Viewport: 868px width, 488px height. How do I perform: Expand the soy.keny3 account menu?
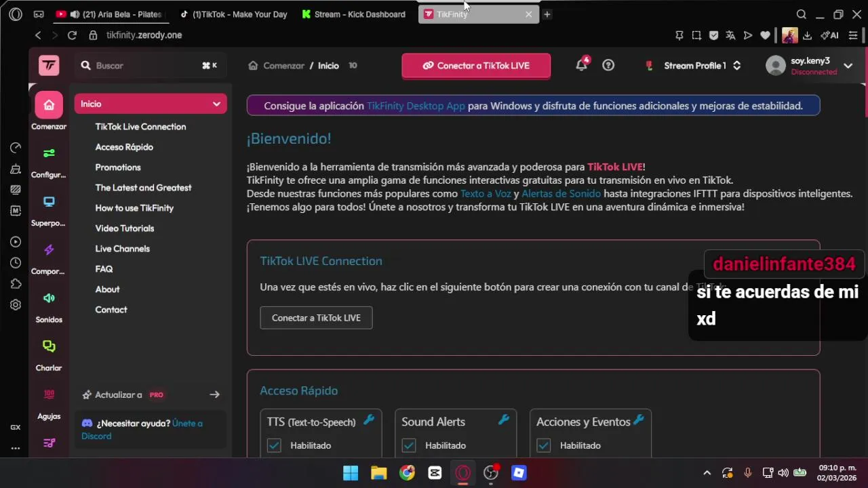coord(848,66)
